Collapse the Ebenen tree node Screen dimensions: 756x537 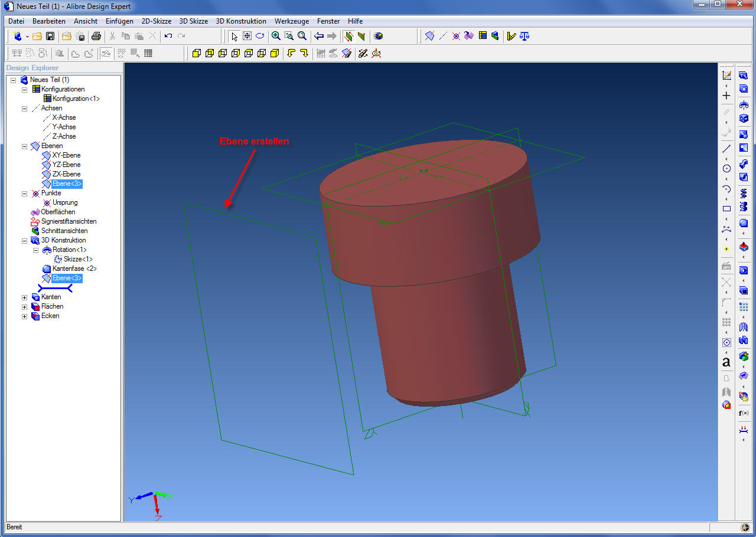[24, 146]
